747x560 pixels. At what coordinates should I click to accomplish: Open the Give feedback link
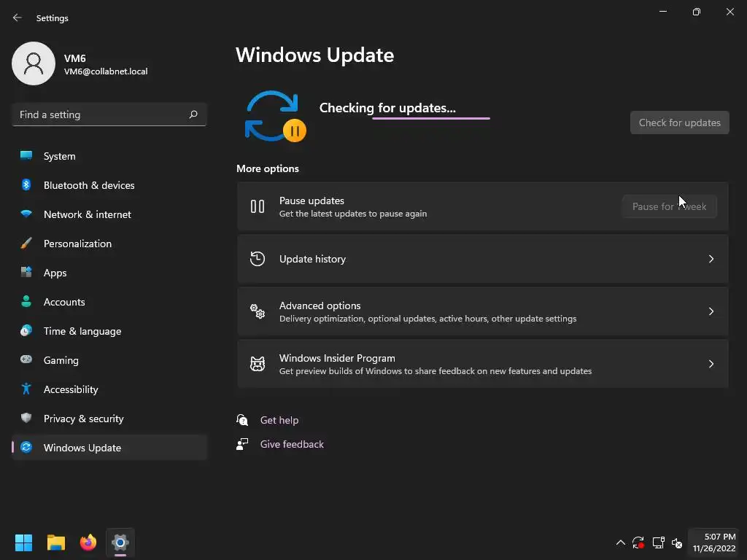click(292, 444)
